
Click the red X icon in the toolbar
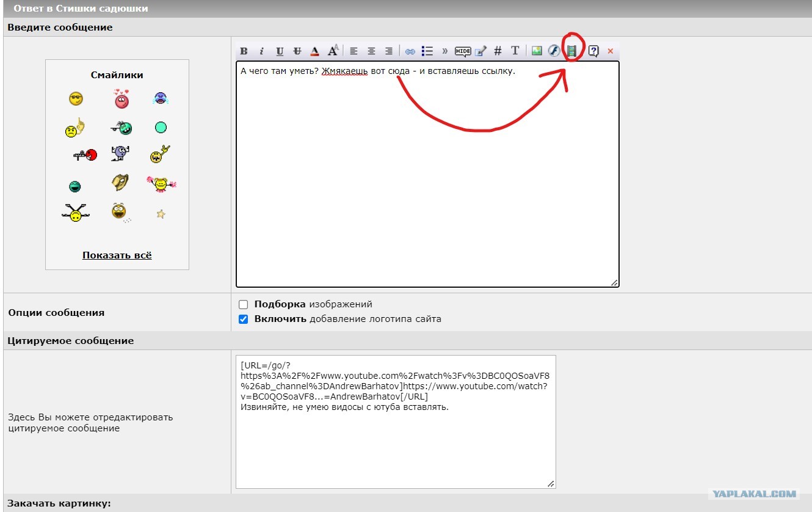click(x=610, y=51)
